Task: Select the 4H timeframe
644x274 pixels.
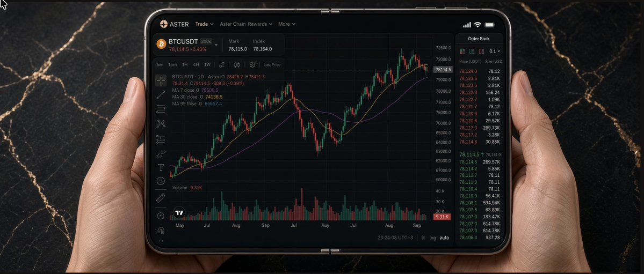Action: [196, 65]
